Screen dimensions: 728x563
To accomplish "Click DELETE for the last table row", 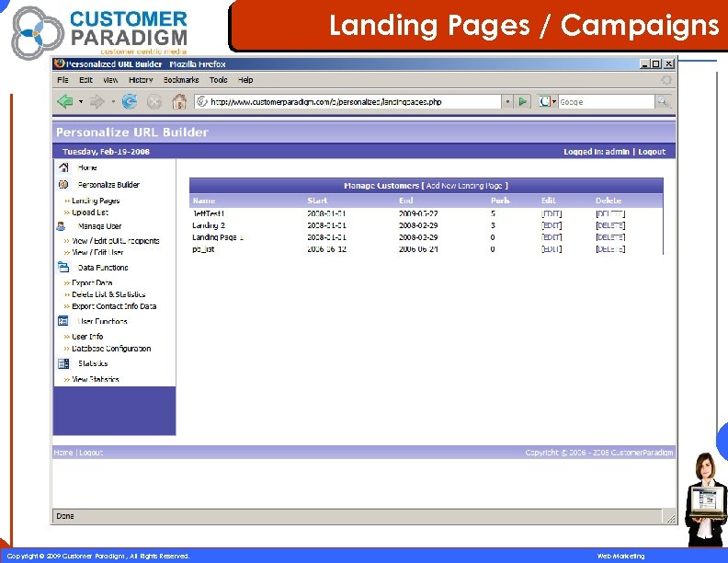I will (610, 249).
